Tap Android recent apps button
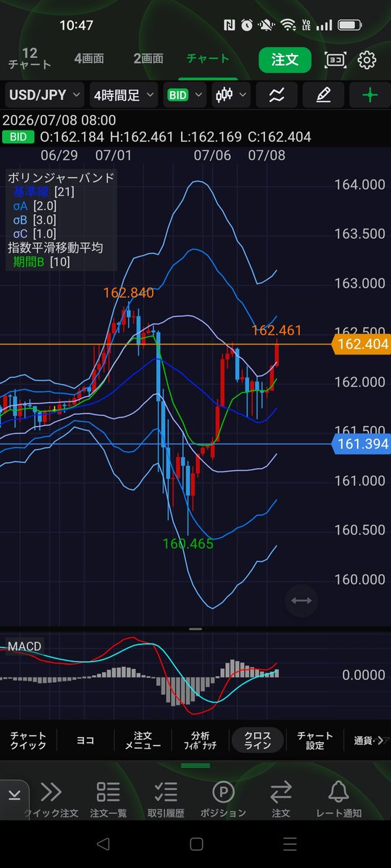The height and width of the screenshot is (868, 391). 290,844
